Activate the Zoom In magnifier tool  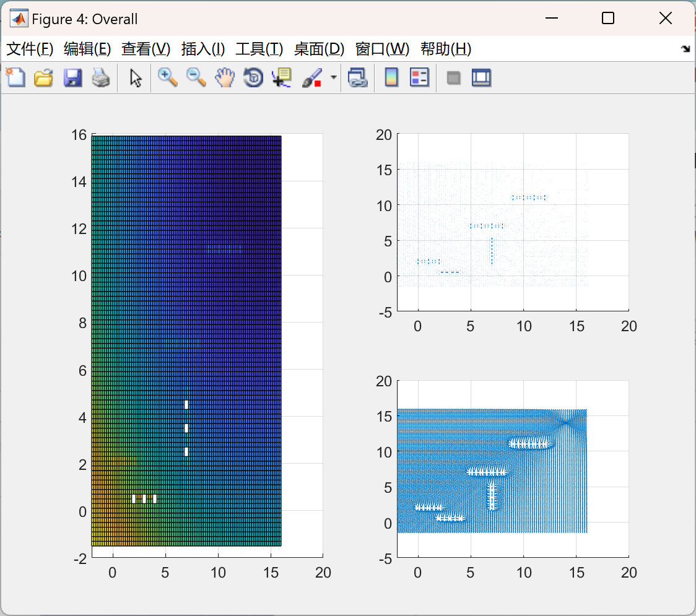point(167,77)
